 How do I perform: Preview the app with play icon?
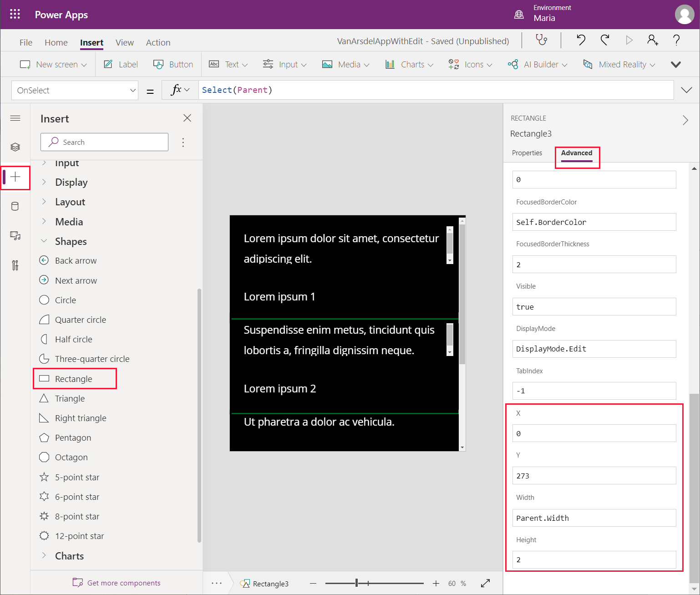coord(629,41)
